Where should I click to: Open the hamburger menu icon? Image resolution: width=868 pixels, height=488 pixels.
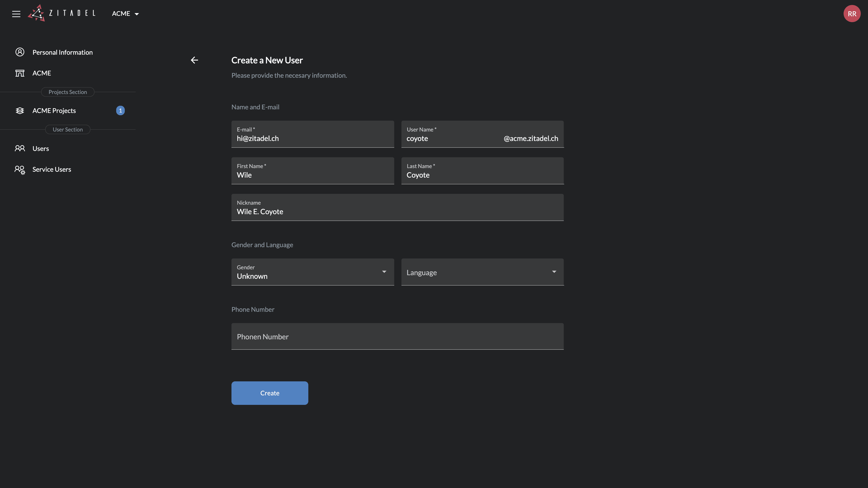[16, 14]
